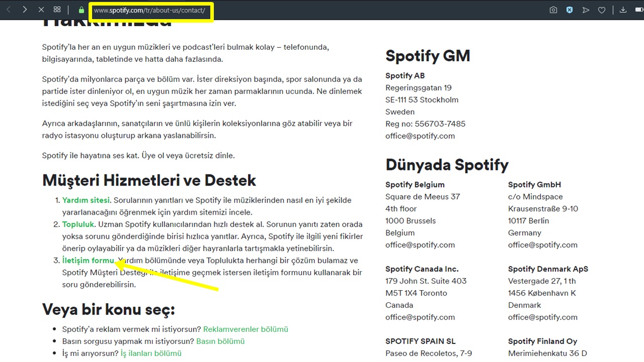Stop page loading with the X icon
This screenshot has height=362, width=644.
[x=41, y=9]
